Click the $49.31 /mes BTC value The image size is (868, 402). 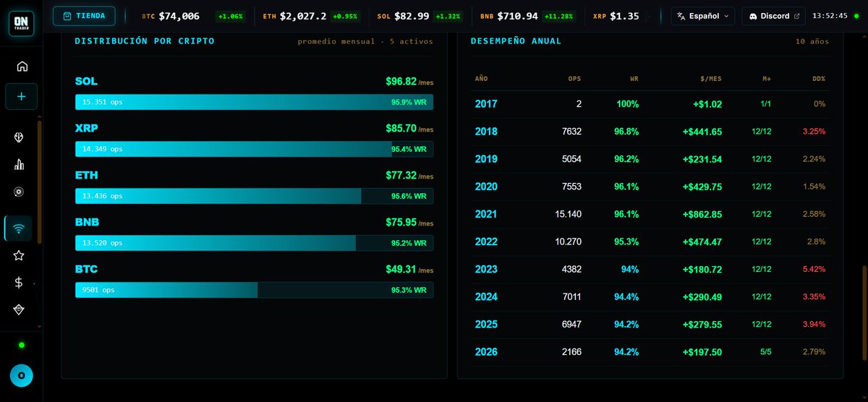point(409,270)
